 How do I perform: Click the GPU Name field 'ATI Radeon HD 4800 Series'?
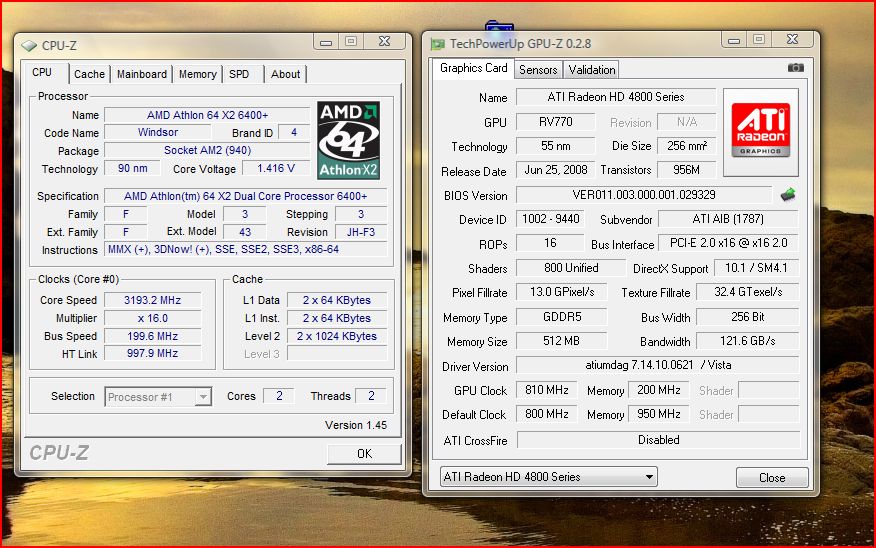pyautogui.click(x=616, y=97)
